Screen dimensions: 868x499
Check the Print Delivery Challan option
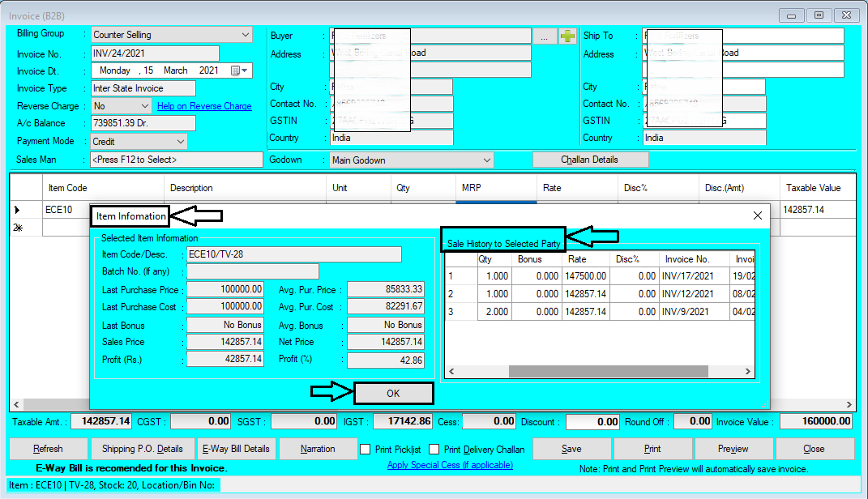[x=434, y=450]
